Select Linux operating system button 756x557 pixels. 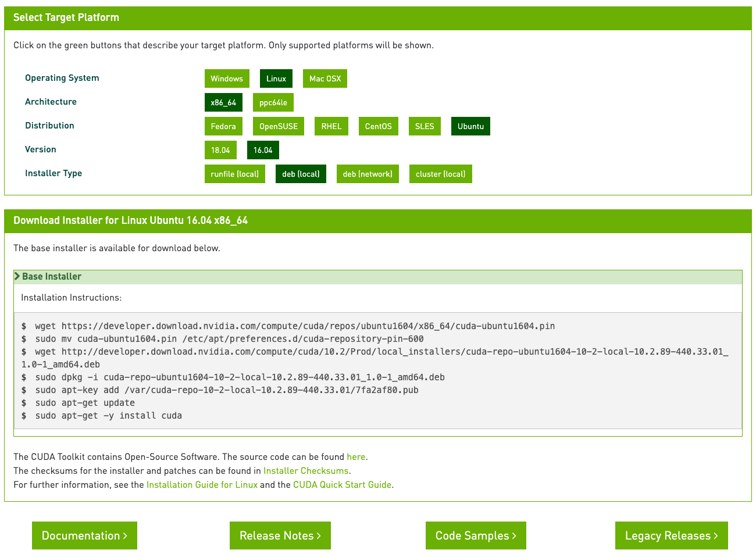(276, 78)
